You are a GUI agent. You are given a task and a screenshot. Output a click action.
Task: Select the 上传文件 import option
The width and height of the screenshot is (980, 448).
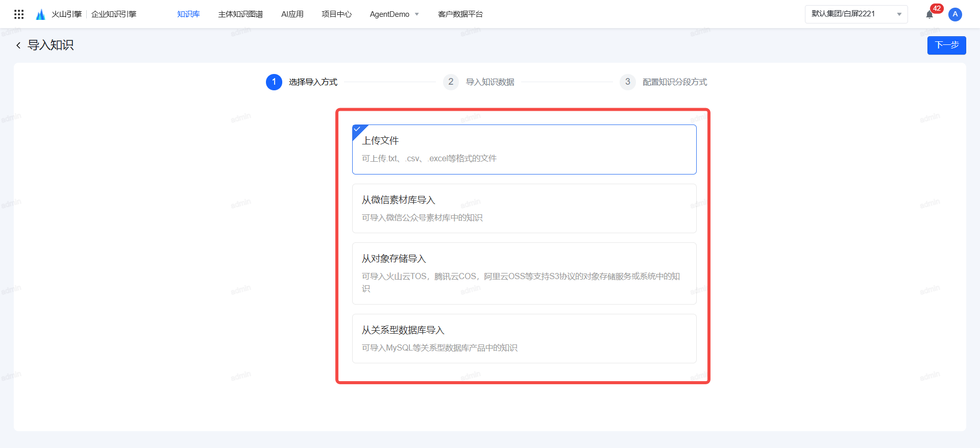coord(524,150)
